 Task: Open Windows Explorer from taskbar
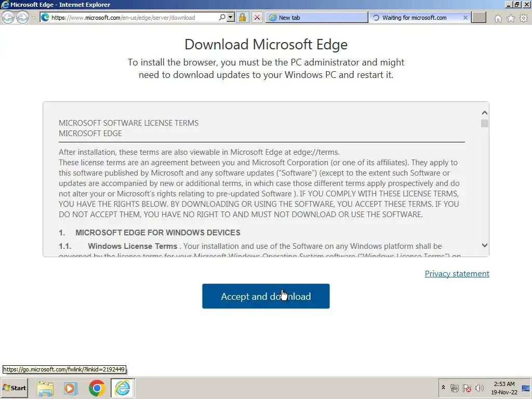(45, 388)
